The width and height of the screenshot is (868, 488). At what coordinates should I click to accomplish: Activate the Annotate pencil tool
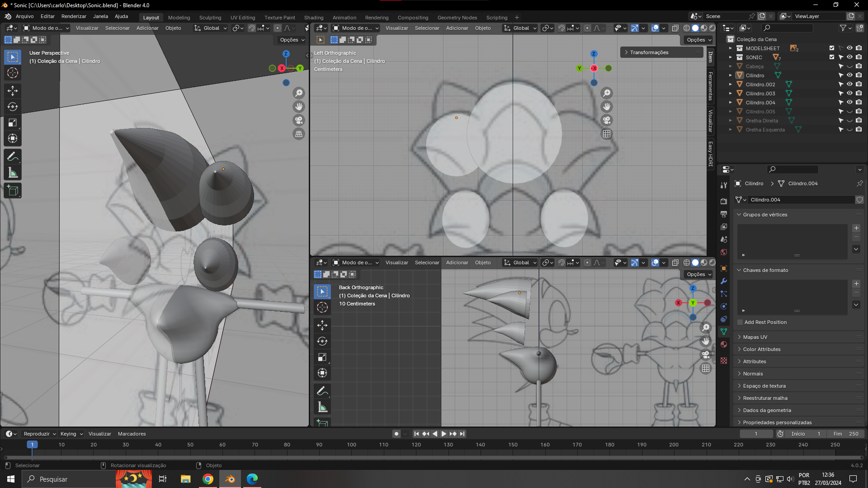13,157
